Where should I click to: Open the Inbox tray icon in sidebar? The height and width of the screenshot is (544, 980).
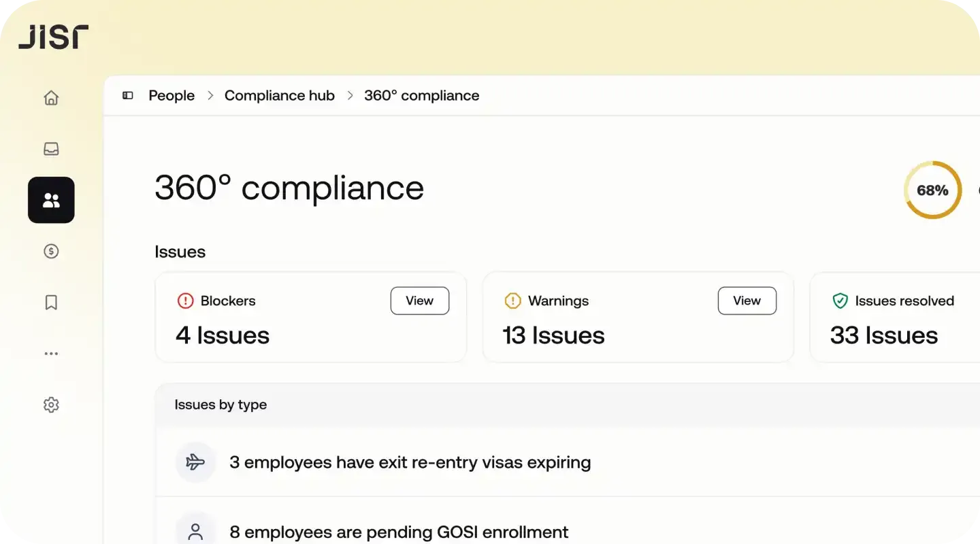51,149
